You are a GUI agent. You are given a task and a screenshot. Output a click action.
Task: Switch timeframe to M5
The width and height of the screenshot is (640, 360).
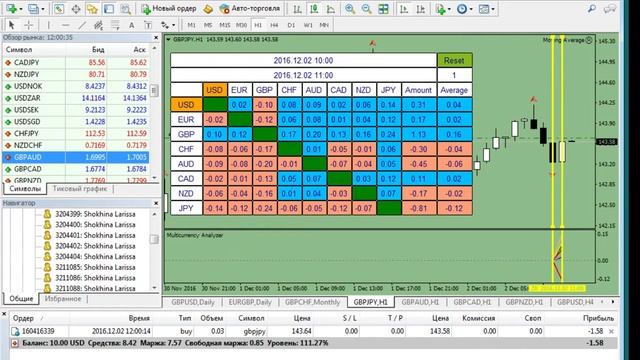pos(208,25)
